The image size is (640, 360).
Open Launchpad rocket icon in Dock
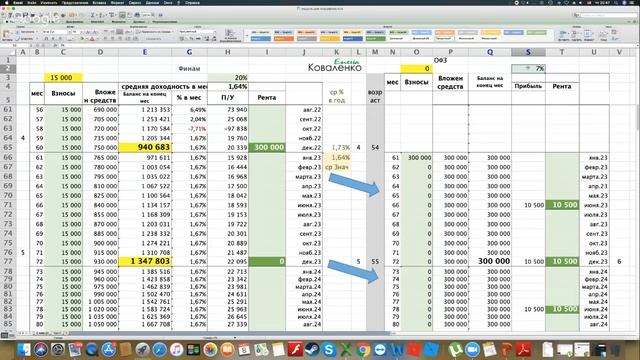click(x=142, y=350)
